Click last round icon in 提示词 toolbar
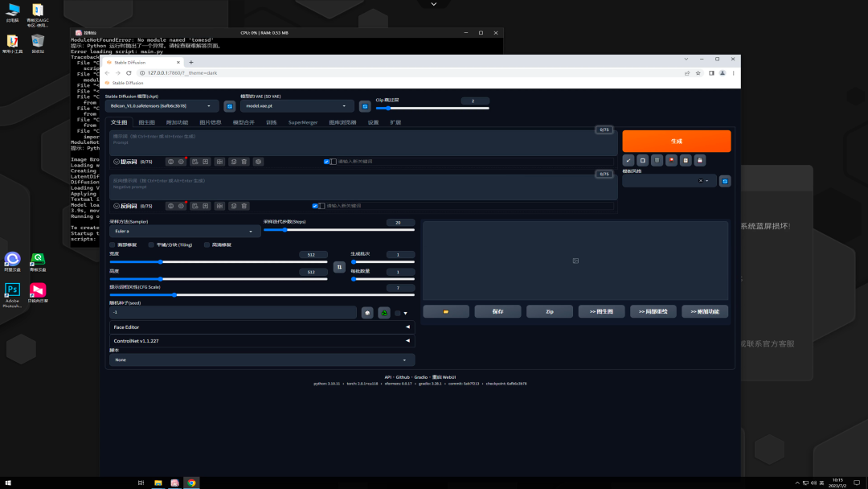The image size is (868, 489). pyautogui.click(x=259, y=162)
